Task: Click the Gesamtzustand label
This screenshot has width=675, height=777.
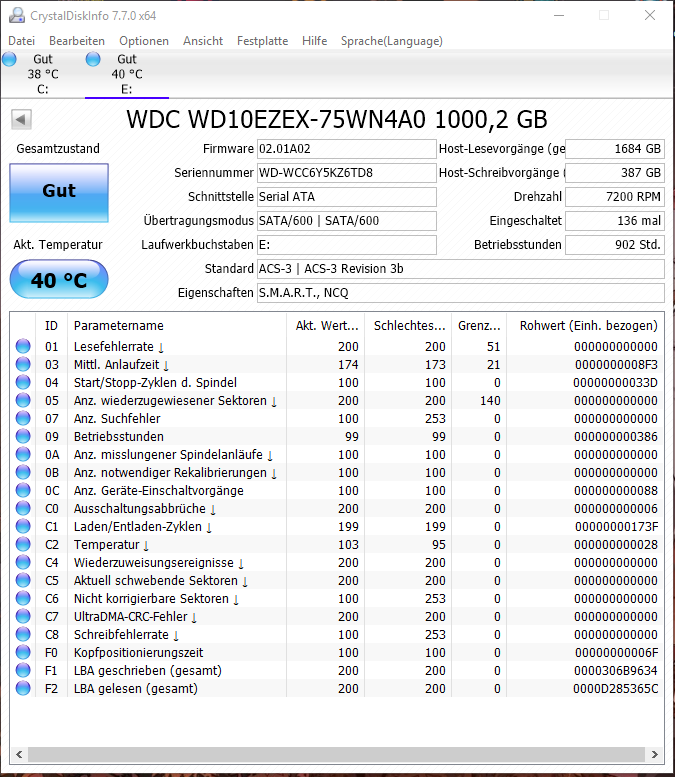Action: tap(58, 149)
